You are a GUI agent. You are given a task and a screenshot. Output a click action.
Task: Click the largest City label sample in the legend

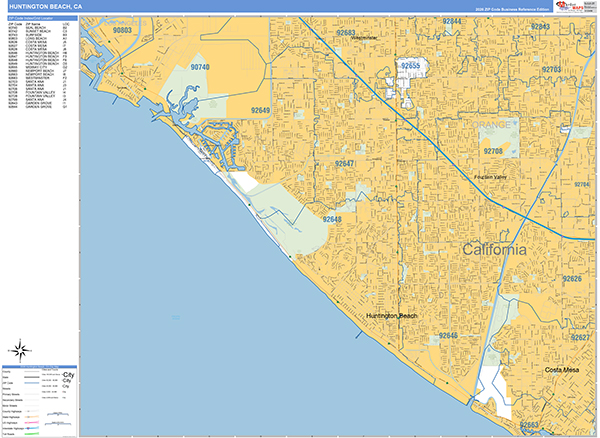[x=68, y=375]
